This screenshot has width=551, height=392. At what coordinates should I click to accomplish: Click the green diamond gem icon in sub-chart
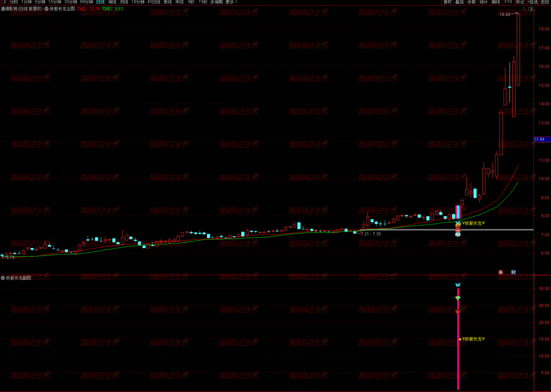pyautogui.click(x=458, y=298)
